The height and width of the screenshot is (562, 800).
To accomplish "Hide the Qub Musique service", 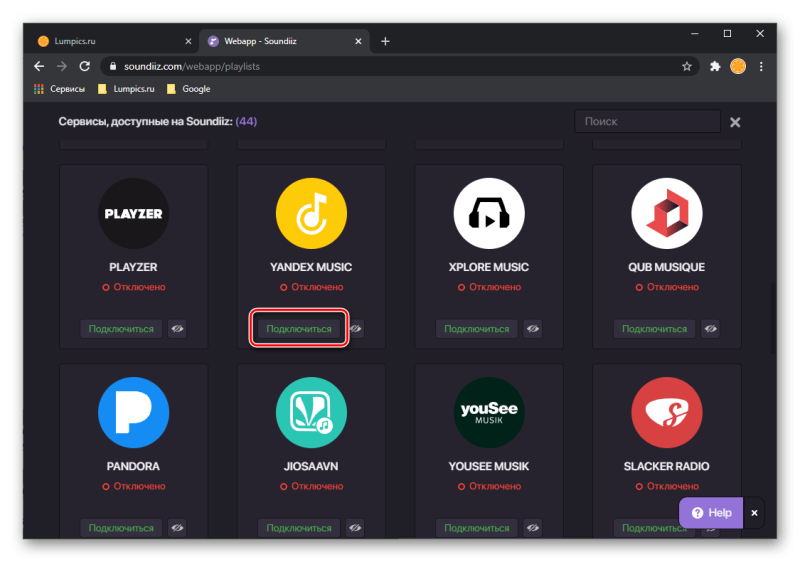I will [x=711, y=329].
